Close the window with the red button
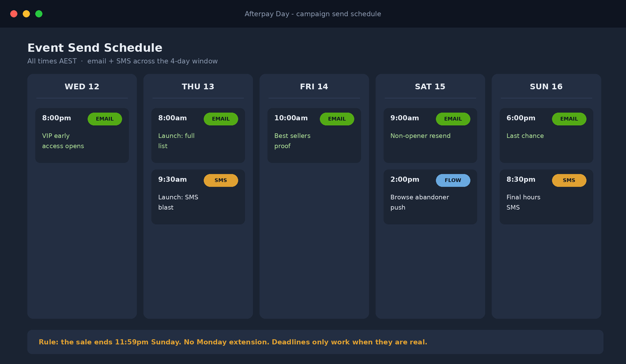The width and height of the screenshot is (626, 364). (14, 14)
